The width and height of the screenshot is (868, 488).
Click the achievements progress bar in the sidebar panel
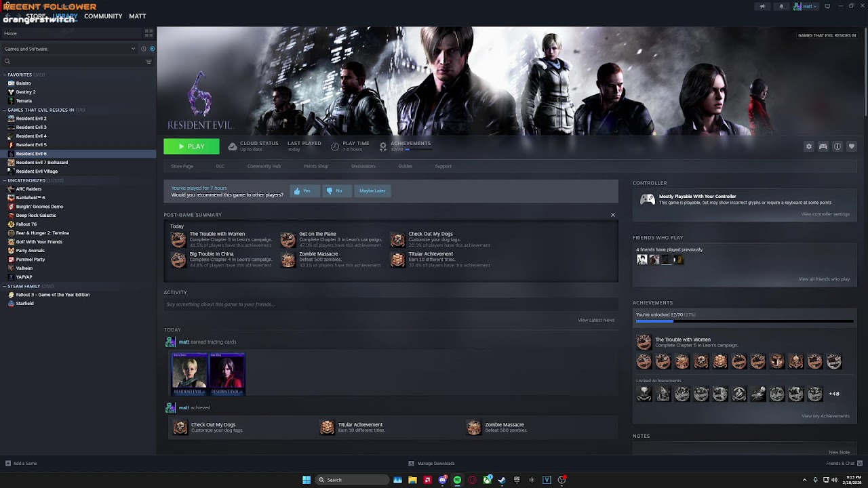click(745, 321)
